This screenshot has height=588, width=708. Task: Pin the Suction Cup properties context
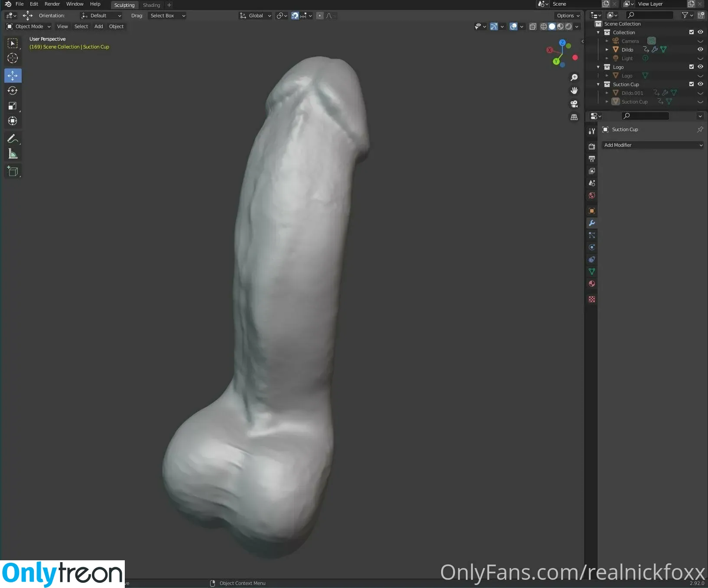700,129
